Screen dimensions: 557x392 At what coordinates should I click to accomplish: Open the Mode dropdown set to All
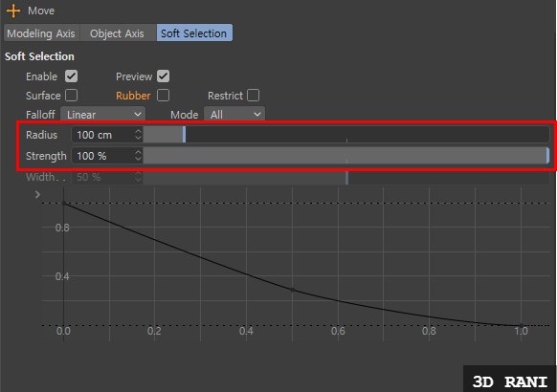[x=234, y=114]
